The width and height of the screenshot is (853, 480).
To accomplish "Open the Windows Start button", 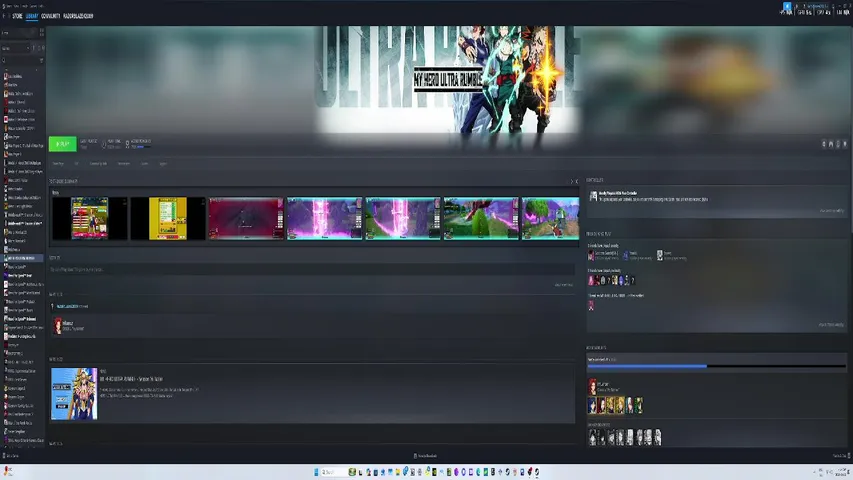I will (316, 472).
